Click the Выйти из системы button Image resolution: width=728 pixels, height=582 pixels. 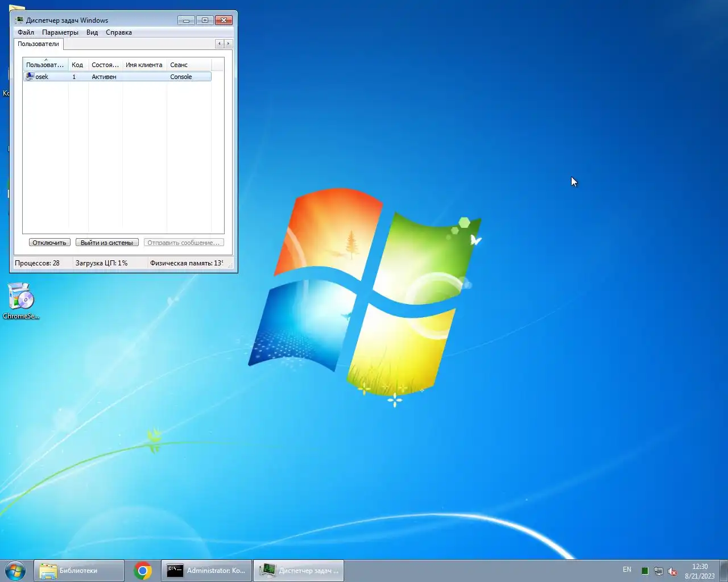107,243
